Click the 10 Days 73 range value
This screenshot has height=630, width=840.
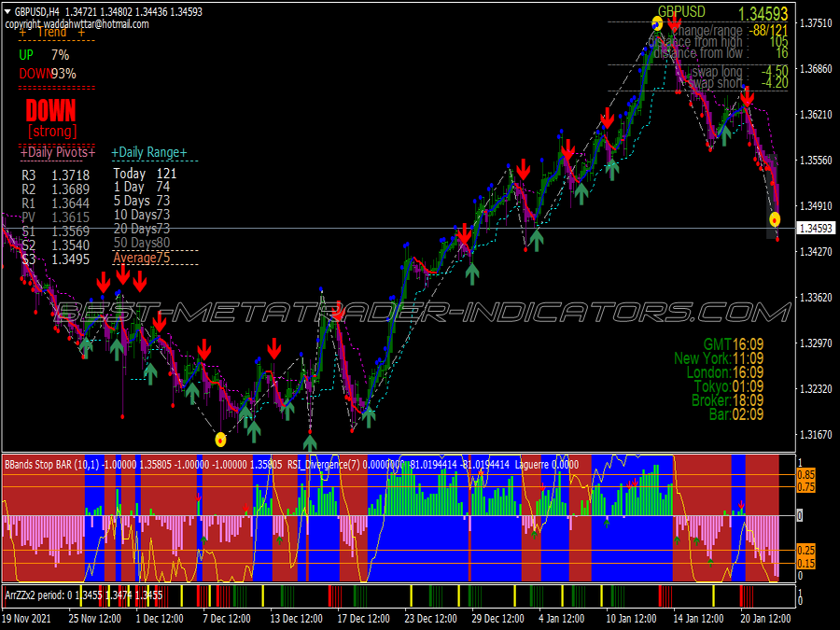pyautogui.click(x=142, y=215)
